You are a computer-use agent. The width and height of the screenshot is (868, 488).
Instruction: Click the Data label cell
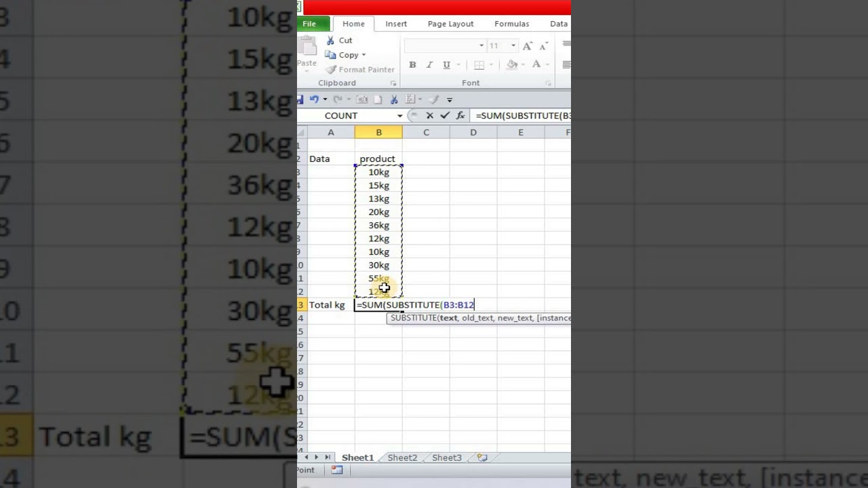(x=331, y=159)
